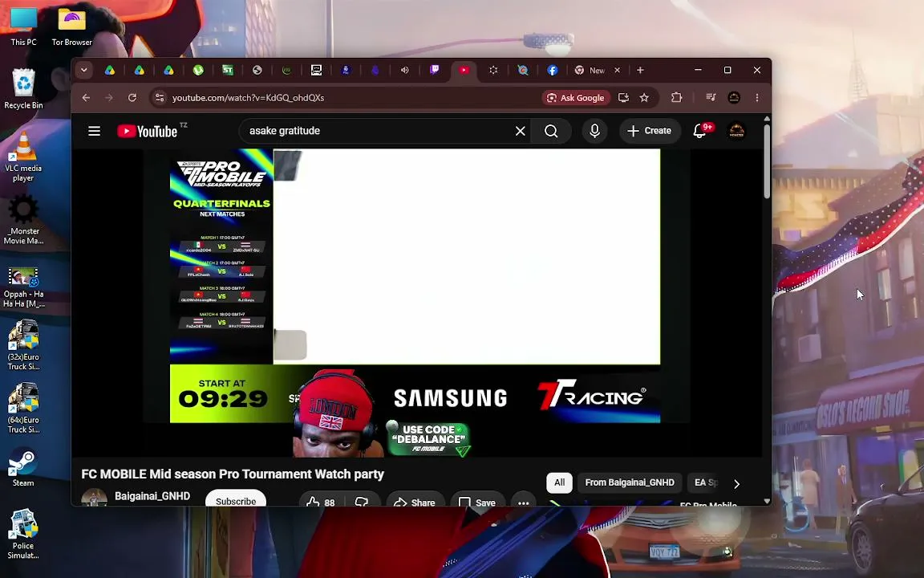924x578 pixels.
Task: Click the address bar URL
Action: (248, 98)
